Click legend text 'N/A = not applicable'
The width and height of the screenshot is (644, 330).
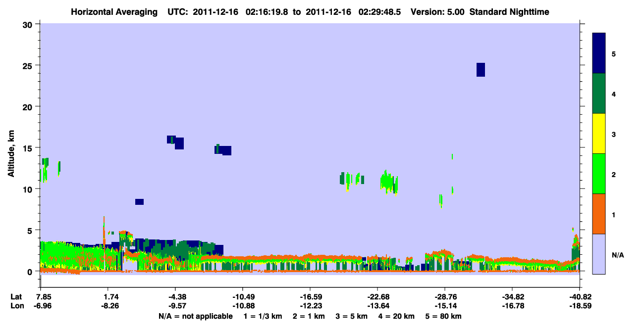195,316
